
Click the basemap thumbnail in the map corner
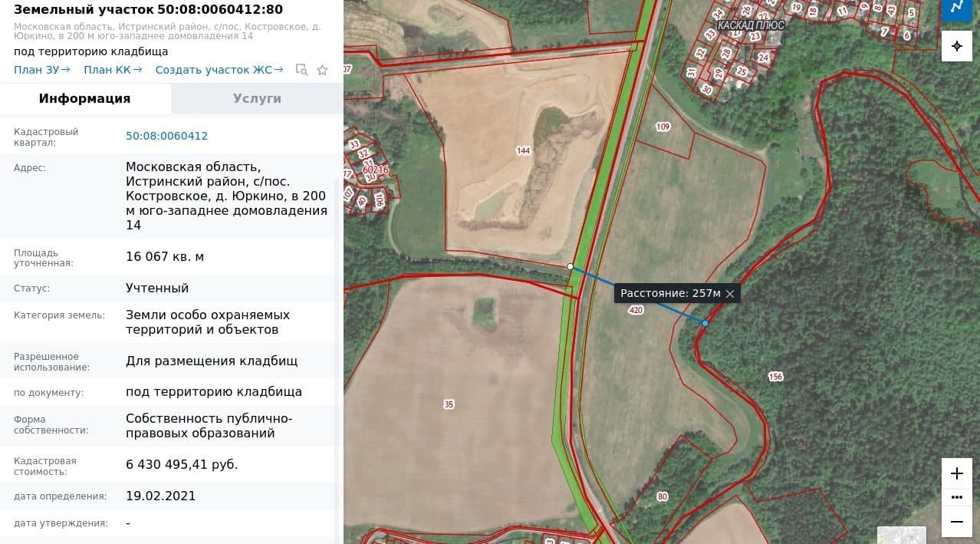click(x=902, y=535)
